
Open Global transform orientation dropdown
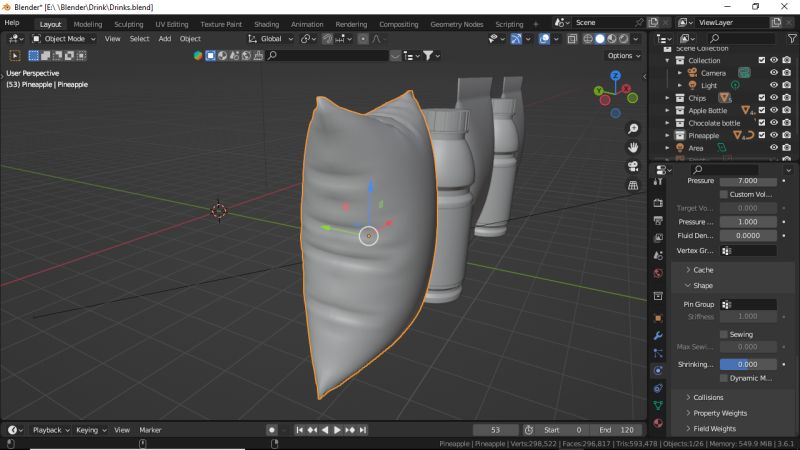coord(270,39)
